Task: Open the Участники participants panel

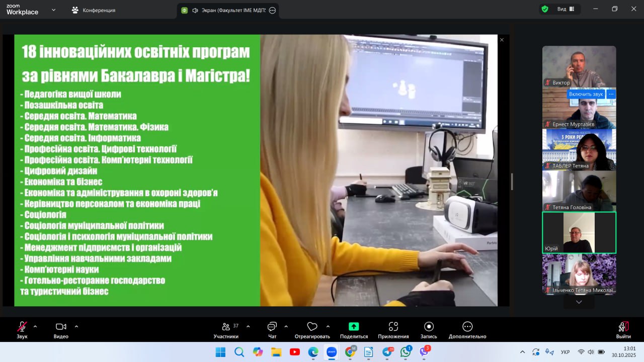Action: 226,327
